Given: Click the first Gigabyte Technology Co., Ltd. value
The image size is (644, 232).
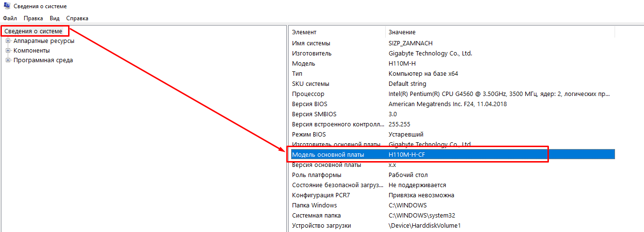Looking at the screenshot, I should [x=431, y=54].
